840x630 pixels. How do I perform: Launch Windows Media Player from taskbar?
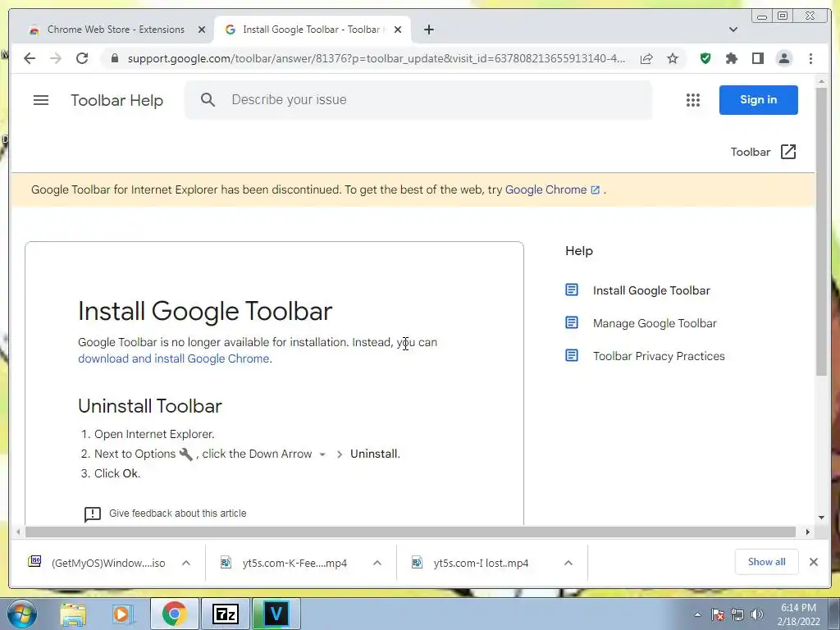[x=122, y=614]
